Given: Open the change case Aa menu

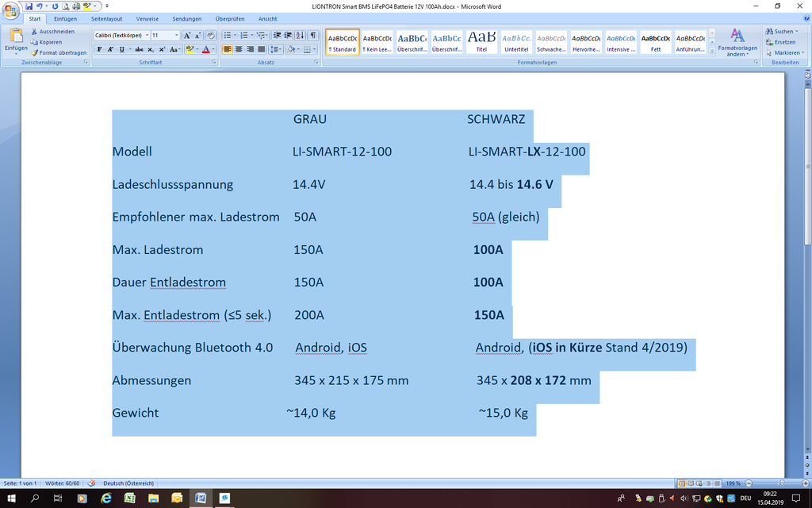Looking at the screenshot, I should pos(174,49).
